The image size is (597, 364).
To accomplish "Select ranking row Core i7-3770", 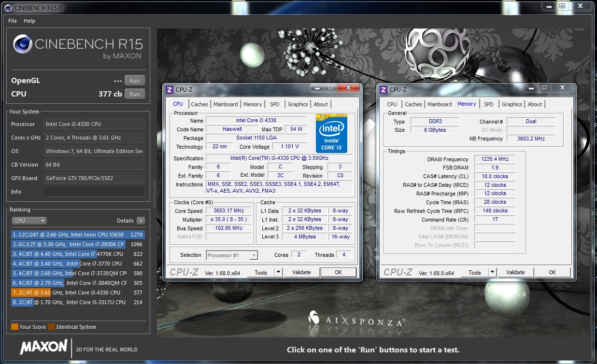I will point(78,264).
